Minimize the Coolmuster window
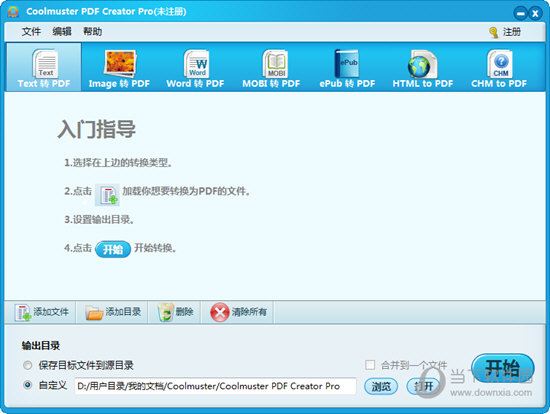Viewport: 550px width, 414px height. (x=521, y=14)
